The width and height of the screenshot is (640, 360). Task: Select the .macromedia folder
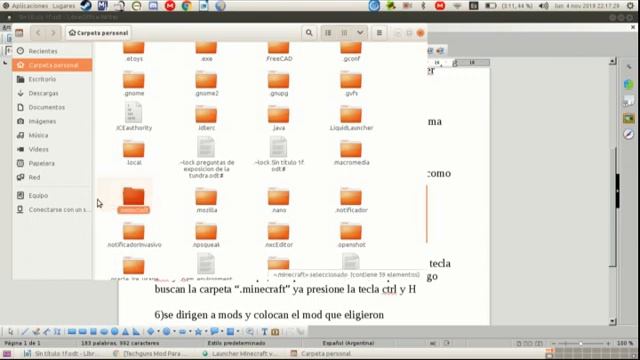351,152
